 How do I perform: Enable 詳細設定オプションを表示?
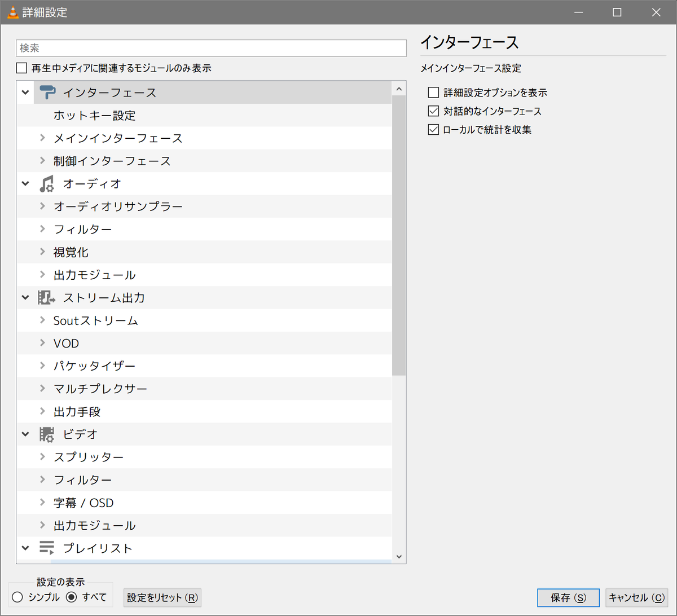[x=433, y=92]
